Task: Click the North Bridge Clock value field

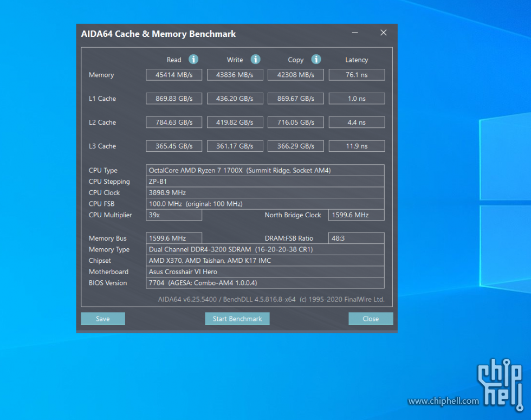Action: pyautogui.click(x=357, y=215)
